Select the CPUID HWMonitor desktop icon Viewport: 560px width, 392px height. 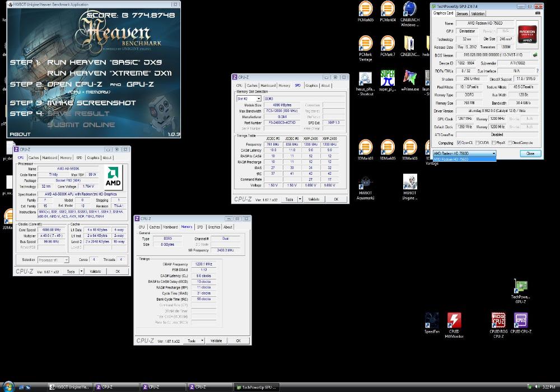point(454,325)
